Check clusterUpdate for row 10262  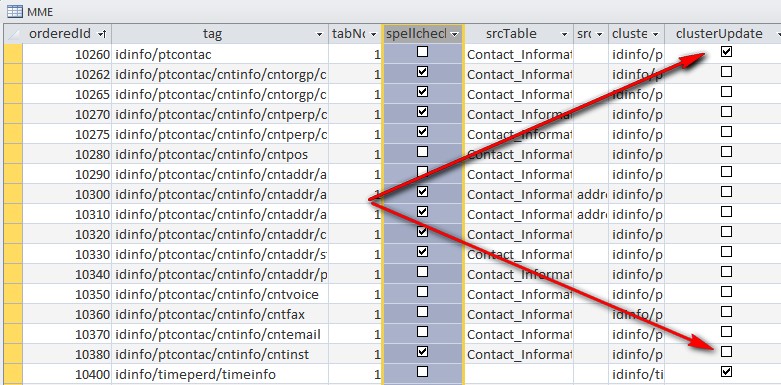(x=726, y=72)
